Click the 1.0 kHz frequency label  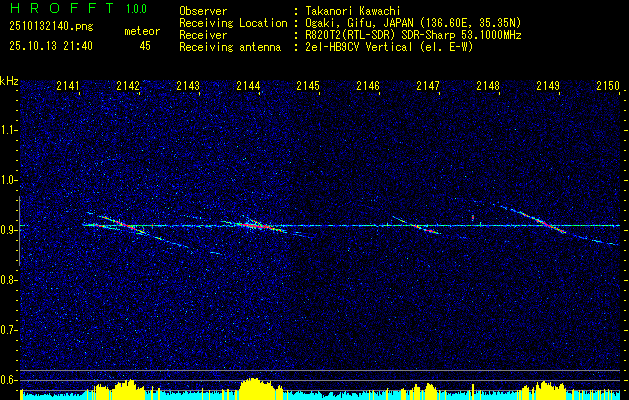[x=9, y=180]
